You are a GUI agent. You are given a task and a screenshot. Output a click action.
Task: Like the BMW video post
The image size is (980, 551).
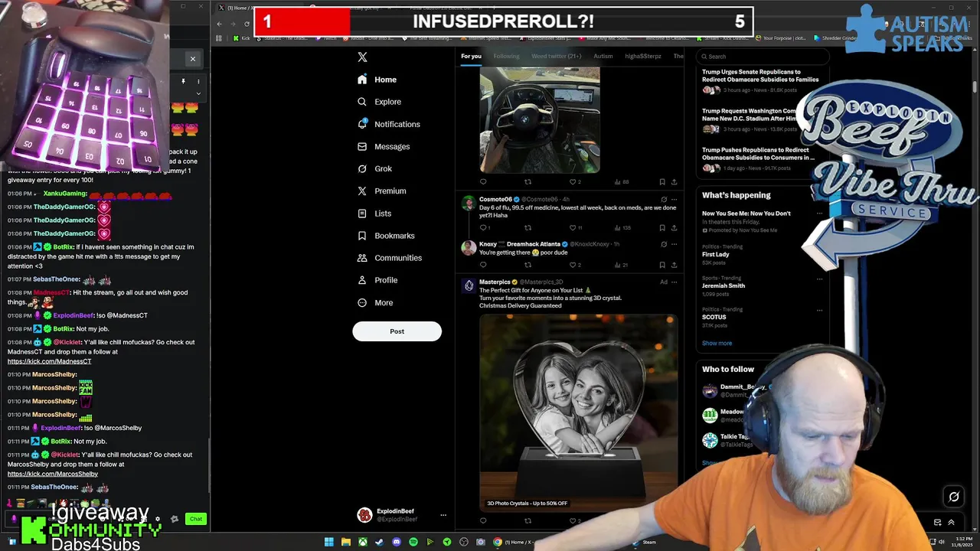point(573,182)
